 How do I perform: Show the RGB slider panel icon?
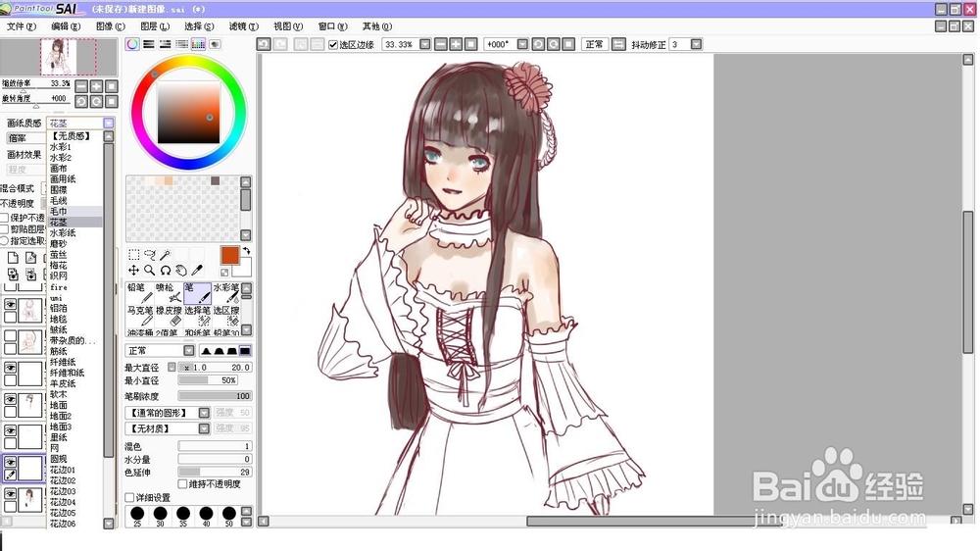[149, 44]
